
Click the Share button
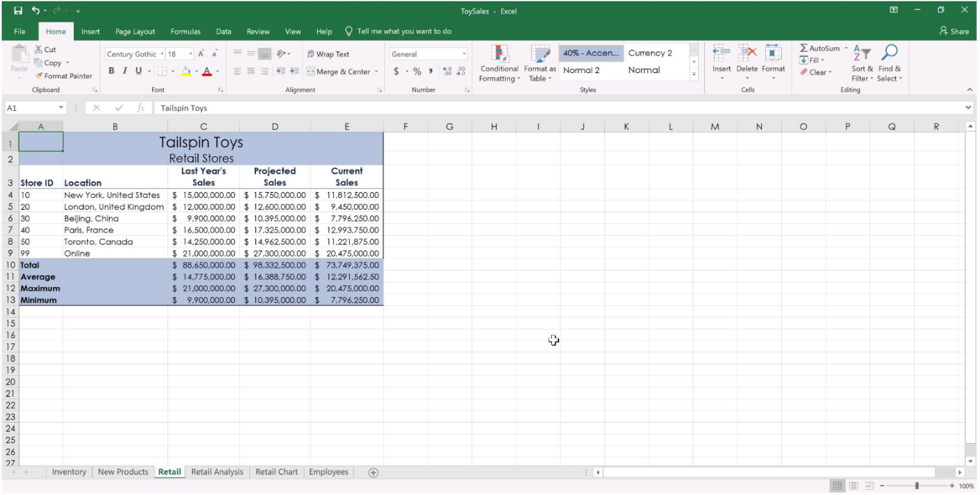point(954,31)
